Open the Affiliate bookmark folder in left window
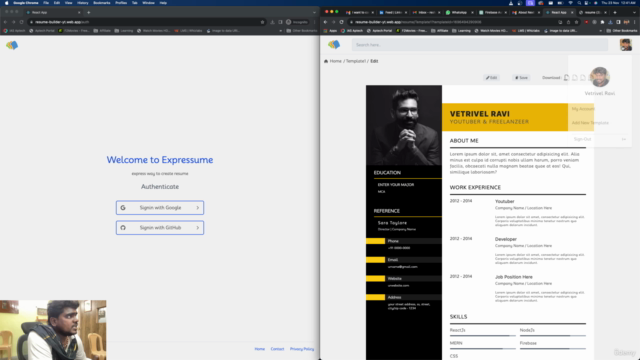The height and width of the screenshot is (360, 640). [x=102, y=31]
